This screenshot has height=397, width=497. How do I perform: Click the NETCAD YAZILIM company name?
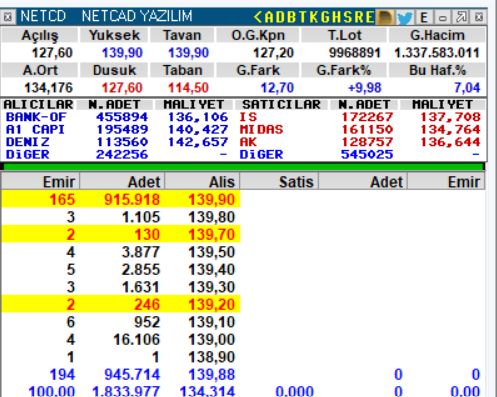tap(137, 16)
